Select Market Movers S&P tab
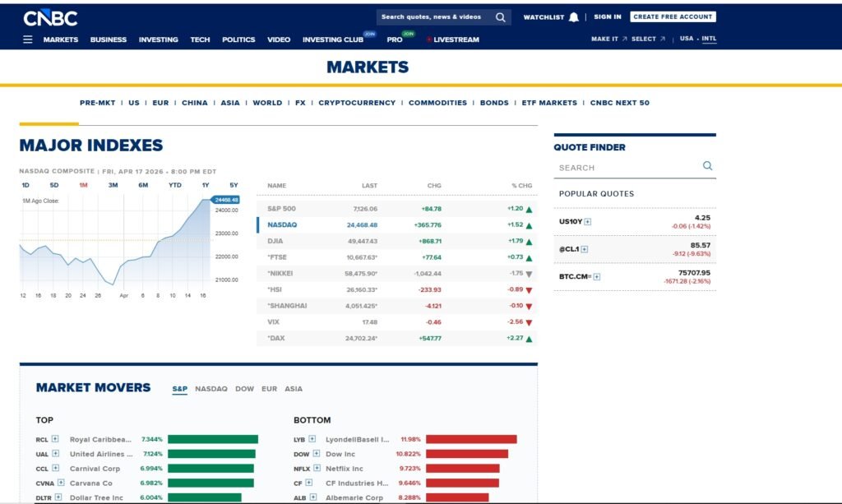Viewport: 842px width, 504px height. [180, 389]
